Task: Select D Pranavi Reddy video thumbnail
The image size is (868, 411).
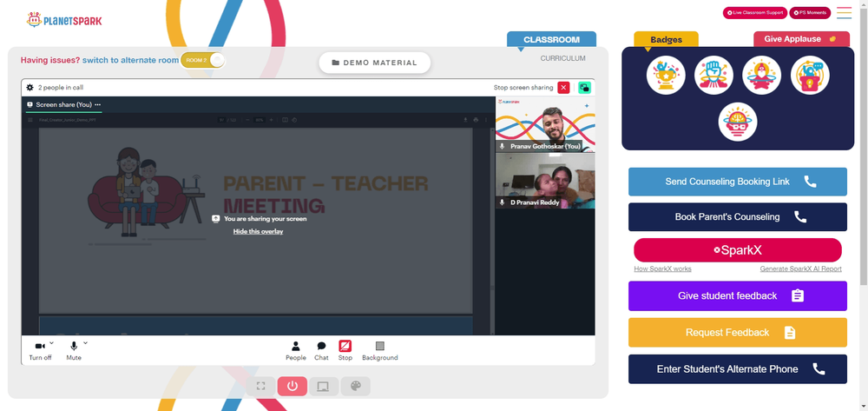Action: [x=545, y=181]
